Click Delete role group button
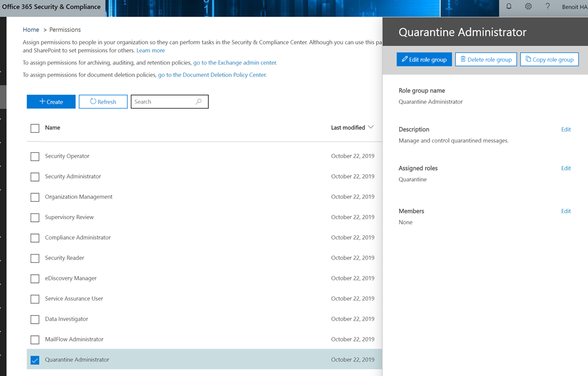The width and height of the screenshot is (588, 376). [486, 60]
